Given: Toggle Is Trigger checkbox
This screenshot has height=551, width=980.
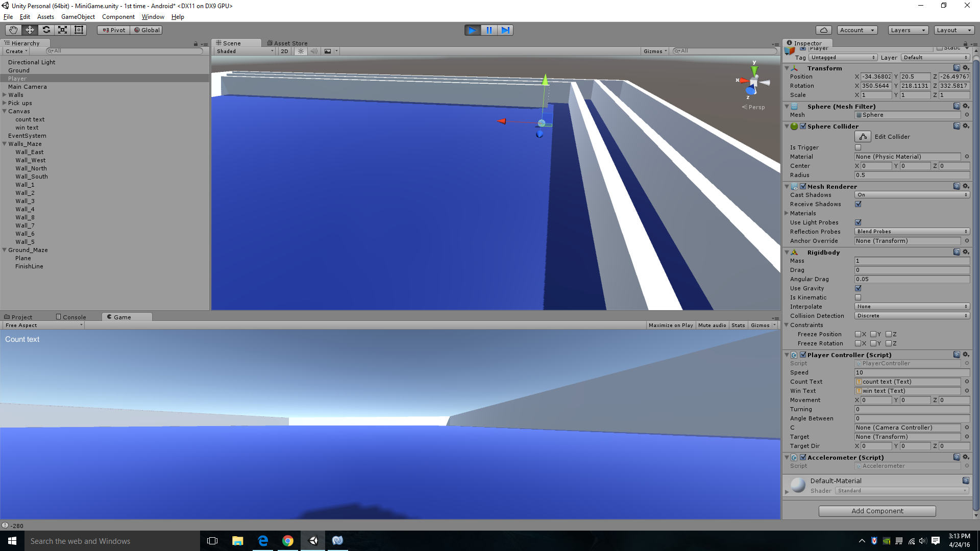Looking at the screenshot, I should (858, 147).
